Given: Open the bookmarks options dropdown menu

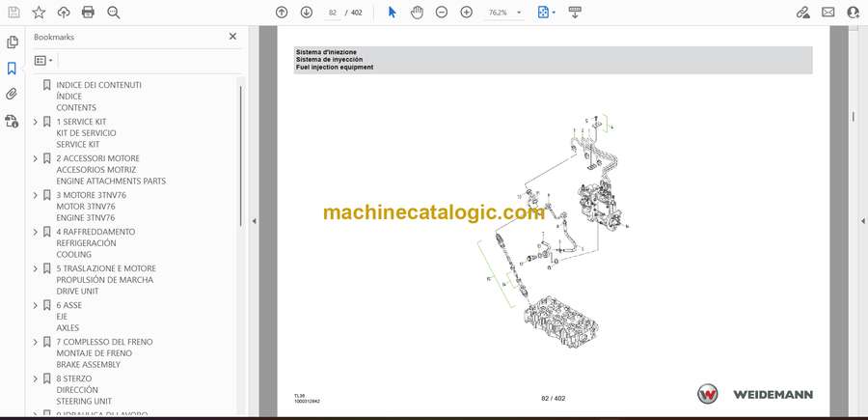Looking at the screenshot, I should pyautogui.click(x=43, y=60).
